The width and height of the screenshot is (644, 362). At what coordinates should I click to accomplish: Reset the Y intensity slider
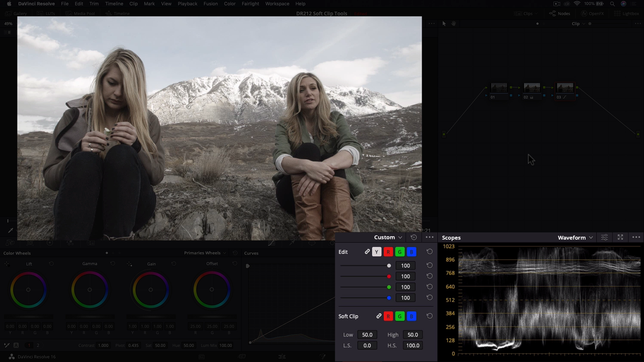tap(429, 265)
